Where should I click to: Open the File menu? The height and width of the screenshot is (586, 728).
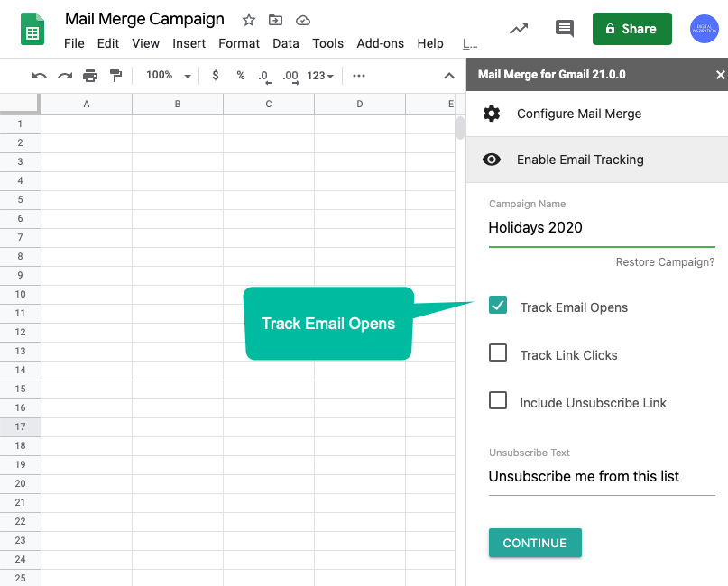coord(74,43)
